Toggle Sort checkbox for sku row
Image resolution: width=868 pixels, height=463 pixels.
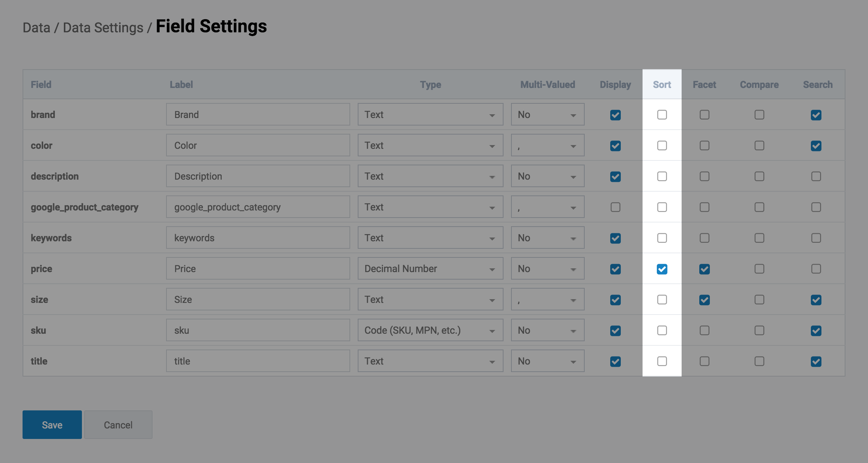(x=662, y=331)
